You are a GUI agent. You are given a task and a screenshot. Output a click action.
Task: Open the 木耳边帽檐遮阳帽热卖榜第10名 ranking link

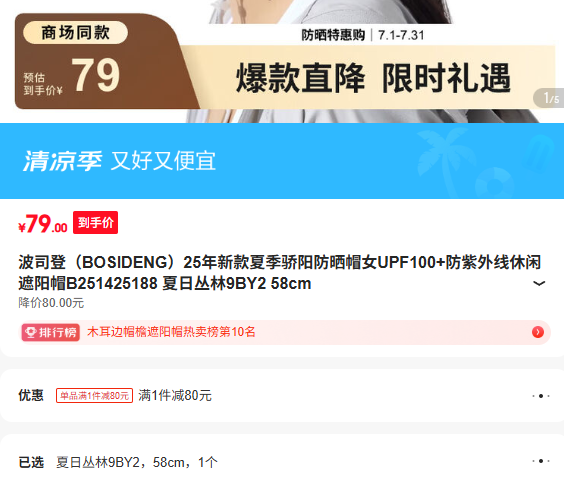(x=171, y=332)
